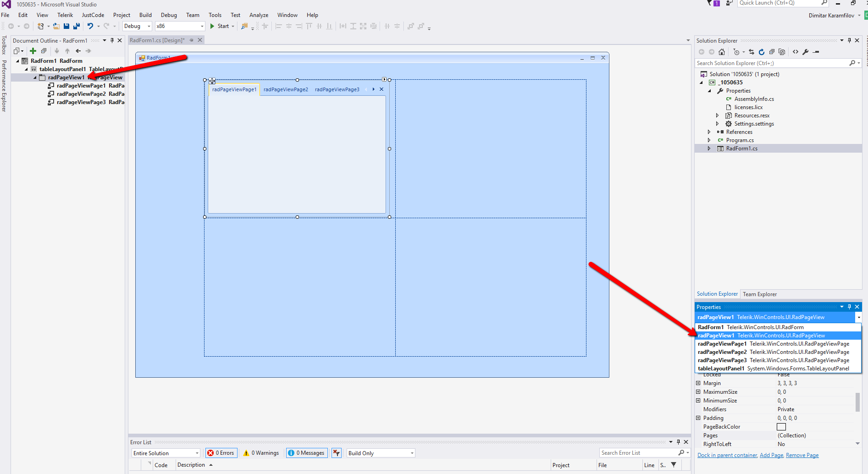Viewport: 868px width, 474px height.
Task: Select the radPageViewPage2 tab in the designer
Action: pyautogui.click(x=286, y=89)
